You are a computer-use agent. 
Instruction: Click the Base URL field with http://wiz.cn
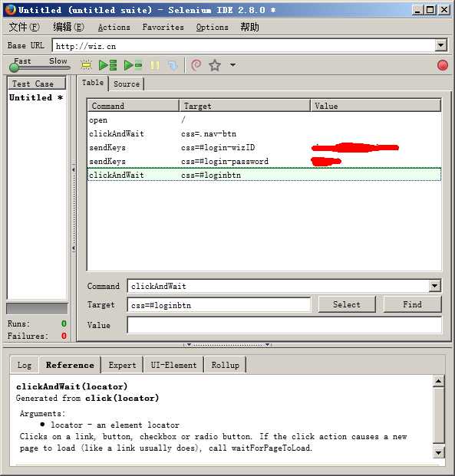244,46
